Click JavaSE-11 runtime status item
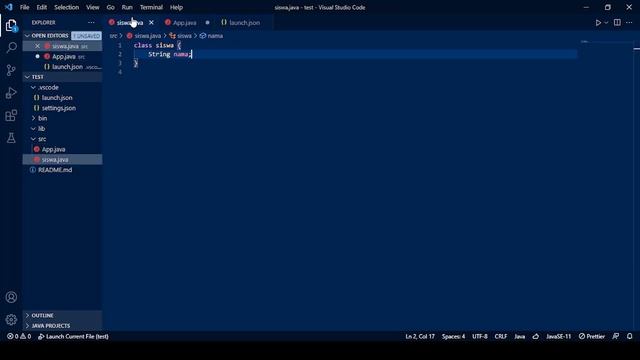 pos(558,336)
